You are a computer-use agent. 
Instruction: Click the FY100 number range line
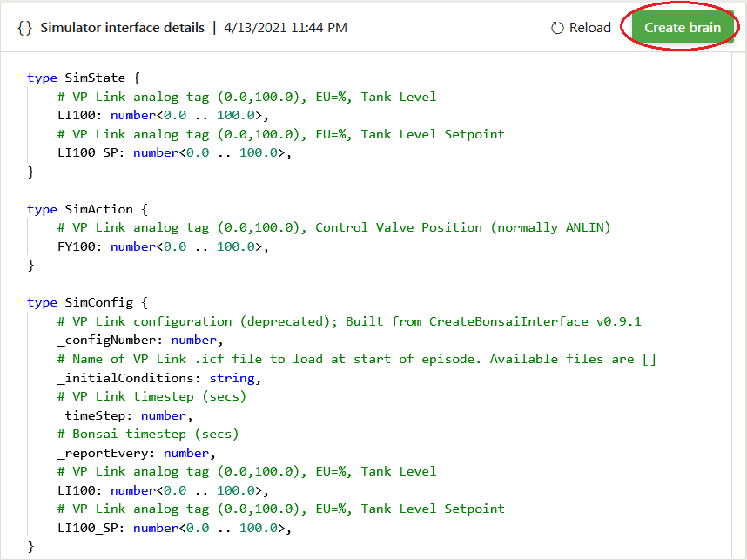tap(163, 246)
